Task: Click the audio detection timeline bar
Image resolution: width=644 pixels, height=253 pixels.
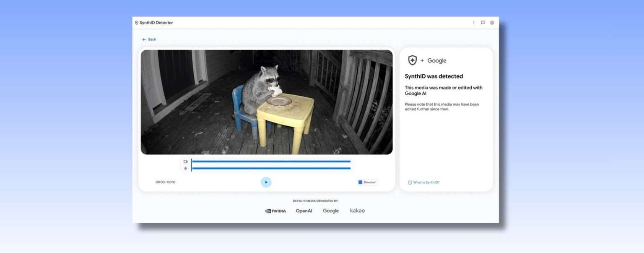Action: [x=271, y=168]
